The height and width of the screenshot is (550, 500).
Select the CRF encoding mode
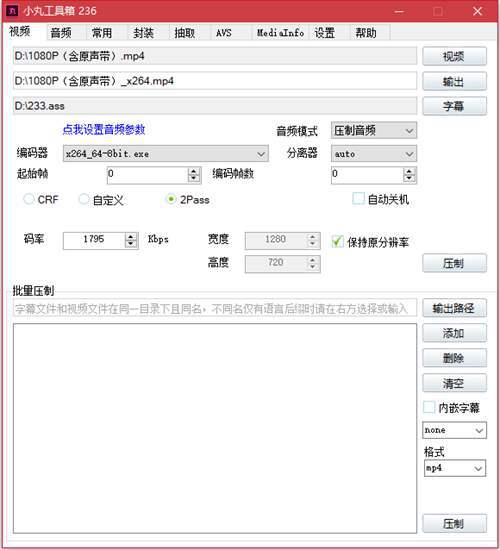pos(29,199)
